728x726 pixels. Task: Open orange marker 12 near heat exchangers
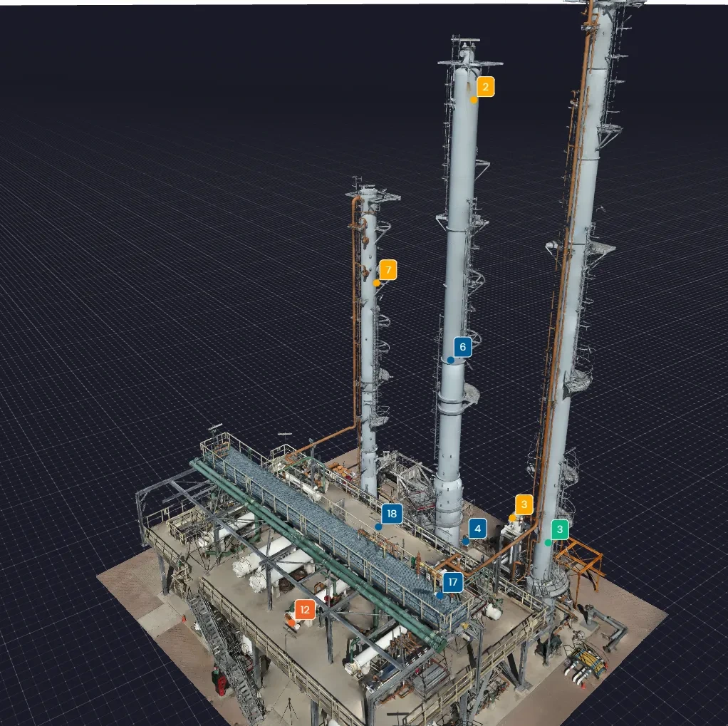pyautogui.click(x=305, y=610)
